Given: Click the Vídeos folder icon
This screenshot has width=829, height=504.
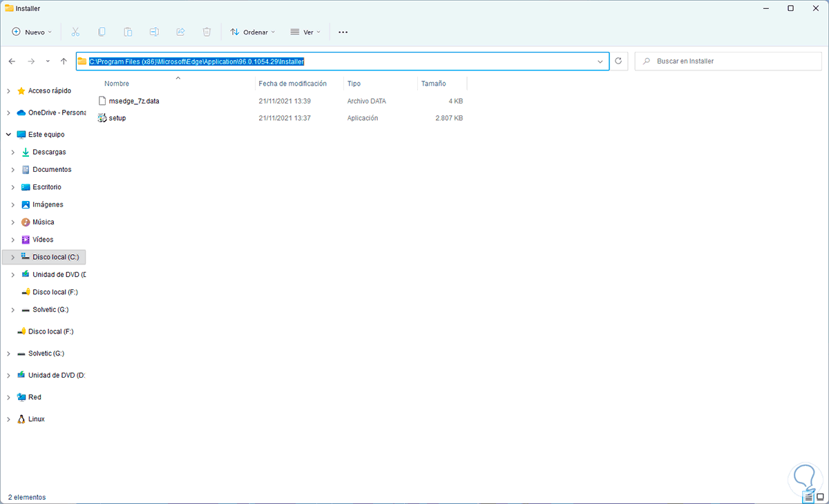Looking at the screenshot, I should (26, 240).
